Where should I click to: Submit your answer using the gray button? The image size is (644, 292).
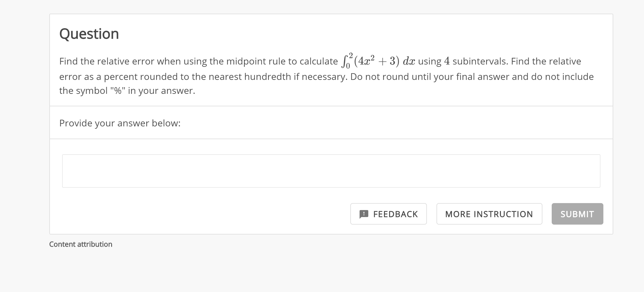coord(577,214)
